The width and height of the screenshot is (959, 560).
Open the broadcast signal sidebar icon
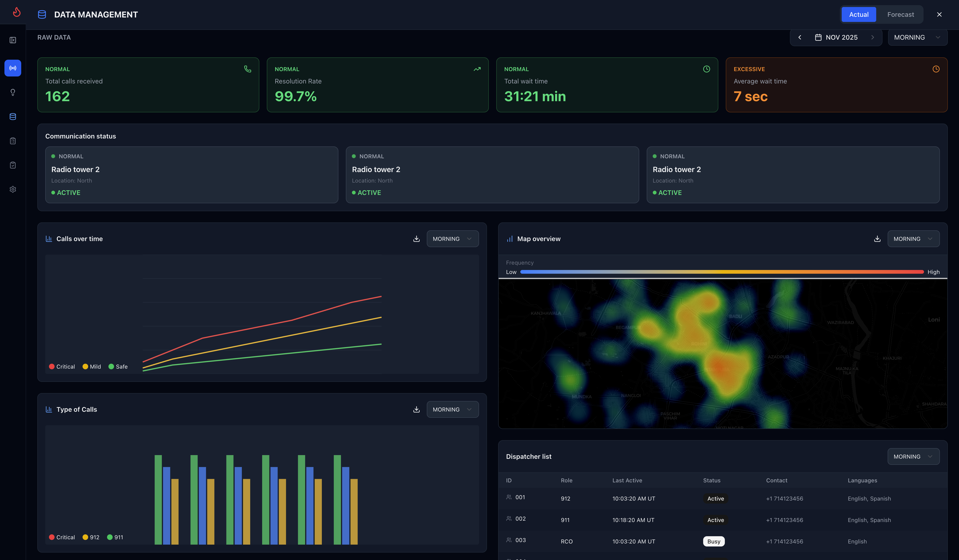[x=13, y=68]
